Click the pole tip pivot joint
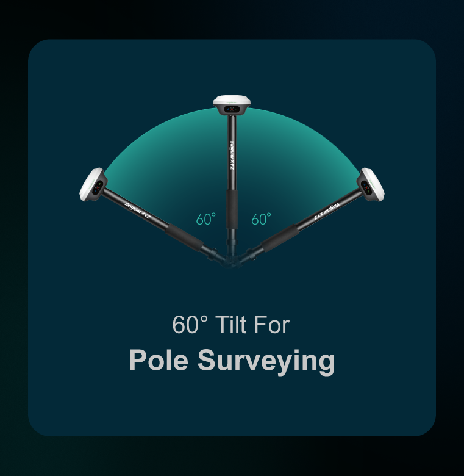Image resolution: width=464 pixels, height=476 pixels. click(232, 261)
